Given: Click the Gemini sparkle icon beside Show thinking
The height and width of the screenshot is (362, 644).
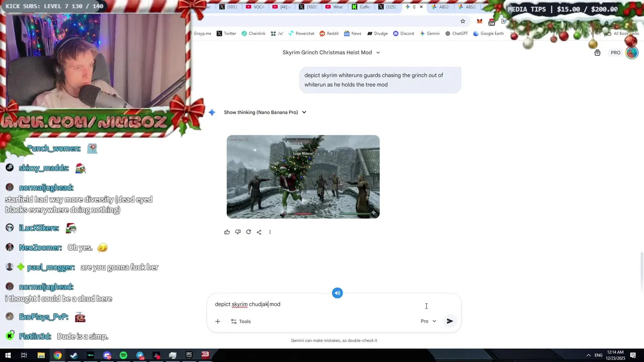Looking at the screenshot, I should pyautogui.click(x=212, y=112).
